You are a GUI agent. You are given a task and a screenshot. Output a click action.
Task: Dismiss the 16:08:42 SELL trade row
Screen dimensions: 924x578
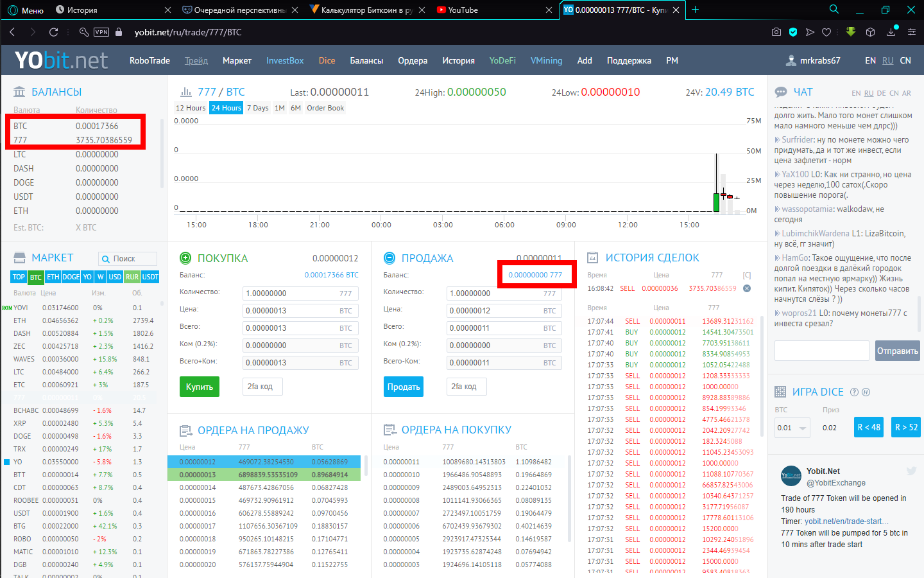tap(747, 288)
